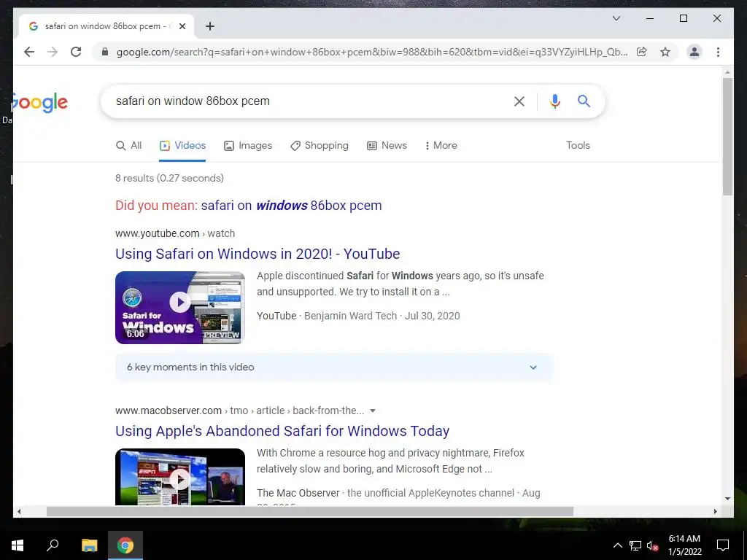Click the horizontal scrollbar right arrow
The height and width of the screenshot is (560, 747).
click(x=715, y=511)
